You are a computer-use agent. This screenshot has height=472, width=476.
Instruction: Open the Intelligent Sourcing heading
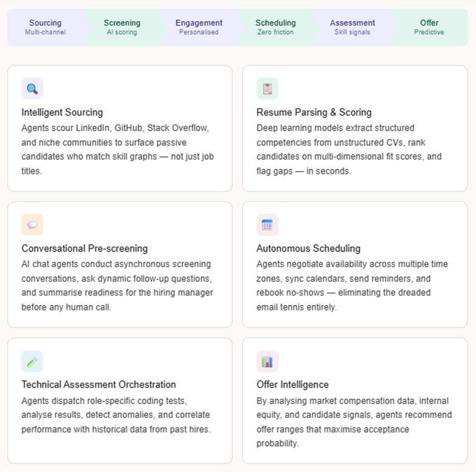[x=62, y=112]
